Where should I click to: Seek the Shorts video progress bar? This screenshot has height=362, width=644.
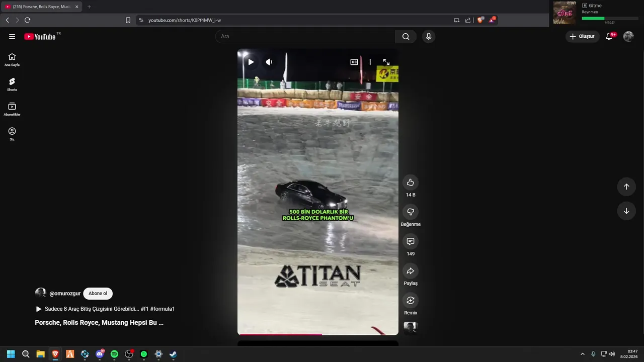pyautogui.click(x=318, y=334)
